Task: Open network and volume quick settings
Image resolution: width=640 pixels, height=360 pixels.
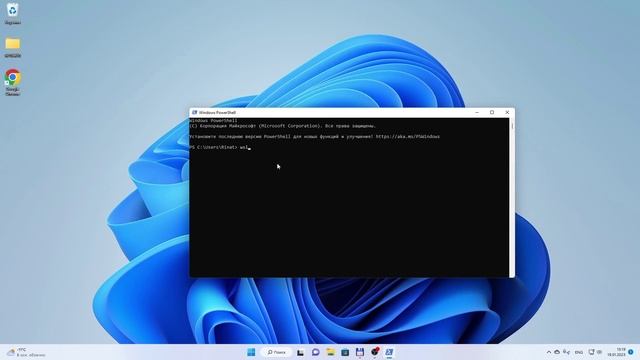Action: (x=595, y=352)
